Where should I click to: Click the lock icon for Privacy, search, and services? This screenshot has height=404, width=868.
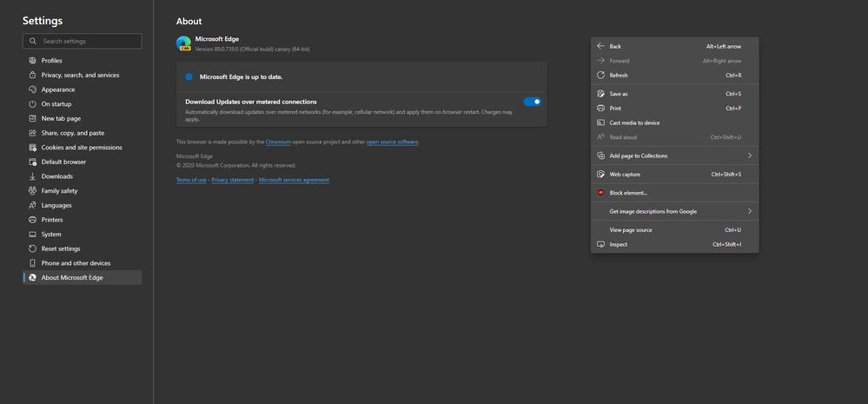pos(32,75)
